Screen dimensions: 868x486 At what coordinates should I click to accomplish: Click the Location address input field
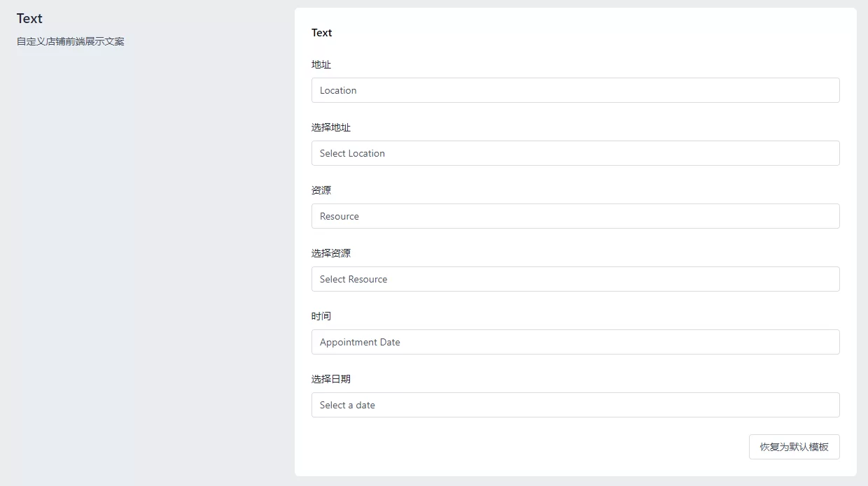point(575,90)
